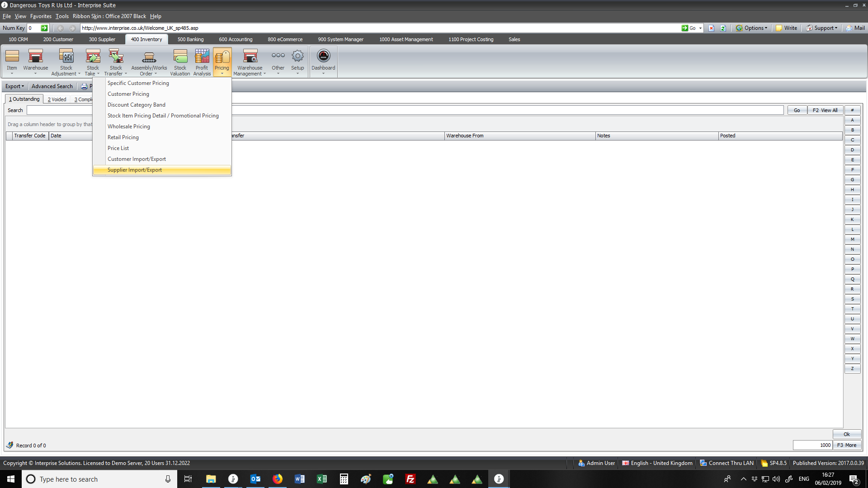Switch to the 2 Voided tab

57,99
